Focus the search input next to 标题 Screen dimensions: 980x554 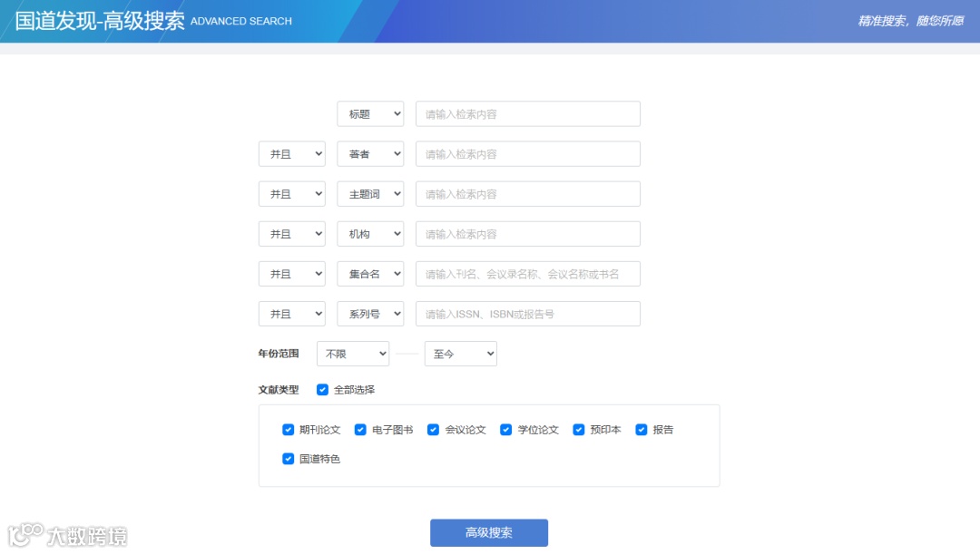click(x=528, y=113)
